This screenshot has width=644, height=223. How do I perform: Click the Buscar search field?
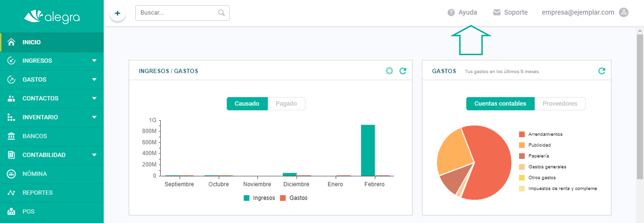click(182, 13)
